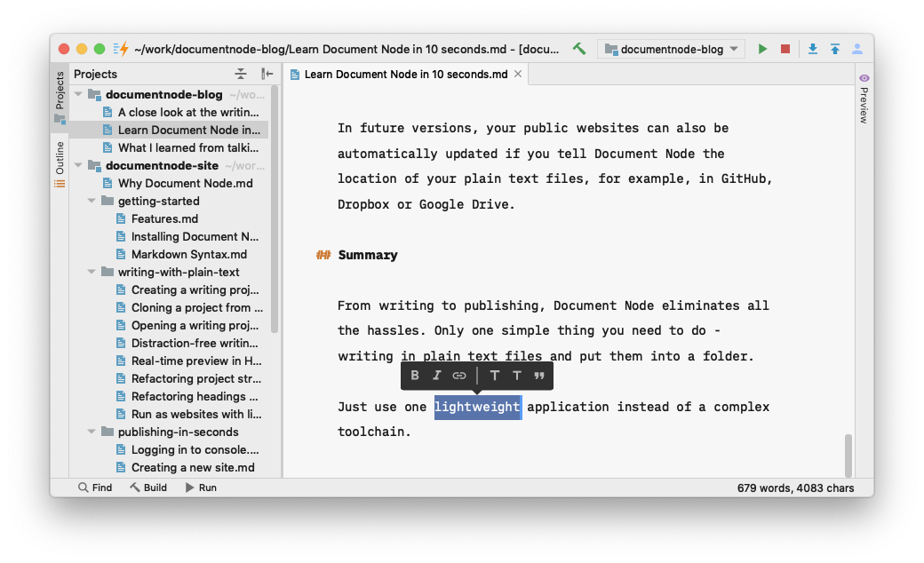924x563 pixels.
Task: Click the upload arrow icon in toolbar
Action: point(835,49)
